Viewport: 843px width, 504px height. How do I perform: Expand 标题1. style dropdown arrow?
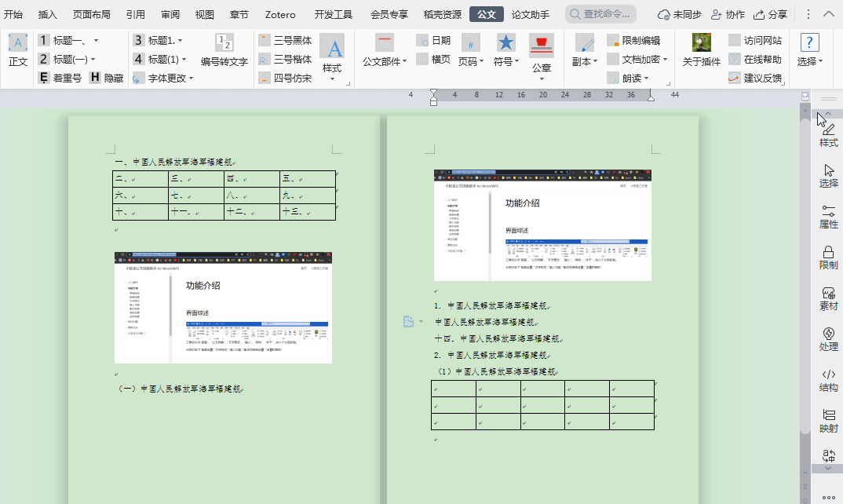[x=180, y=40]
